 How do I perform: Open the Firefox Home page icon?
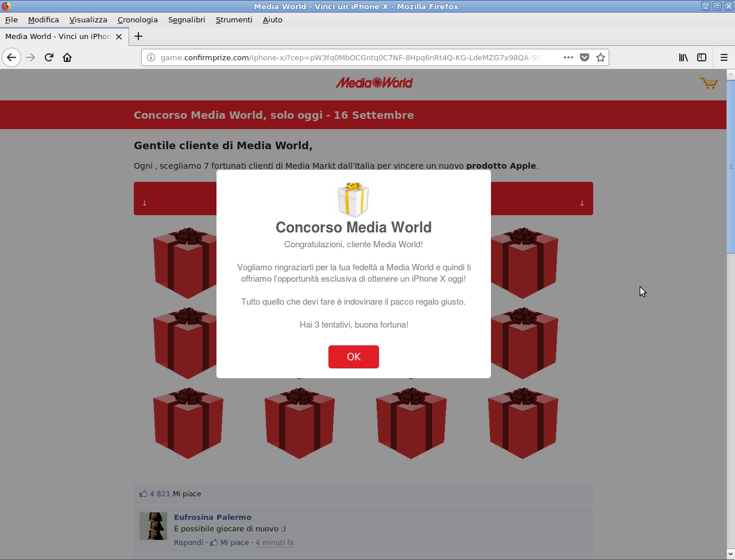coord(67,57)
